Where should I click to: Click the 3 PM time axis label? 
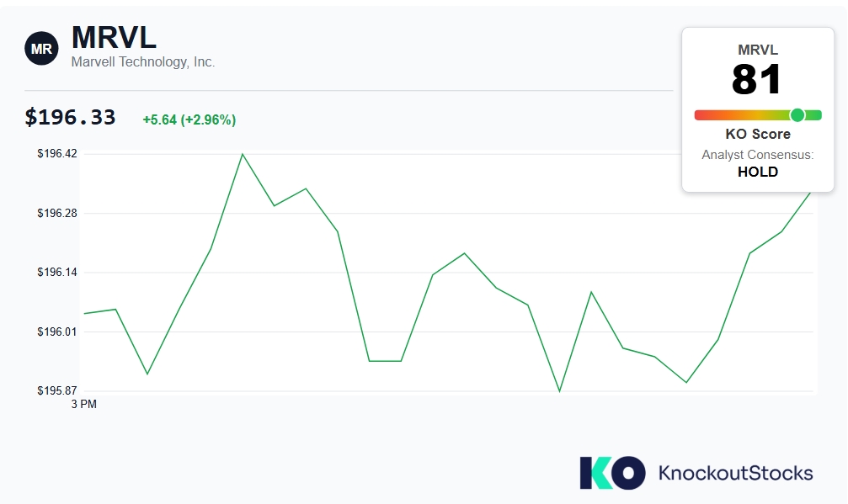[84, 404]
